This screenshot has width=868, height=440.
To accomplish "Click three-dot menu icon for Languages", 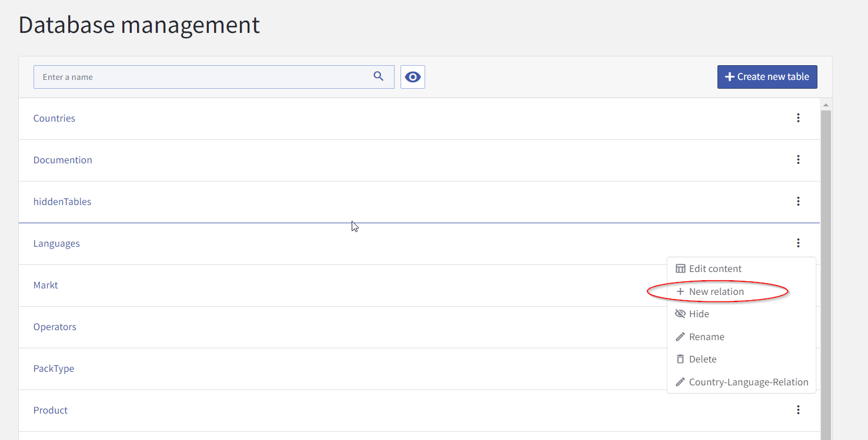I will point(798,243).
